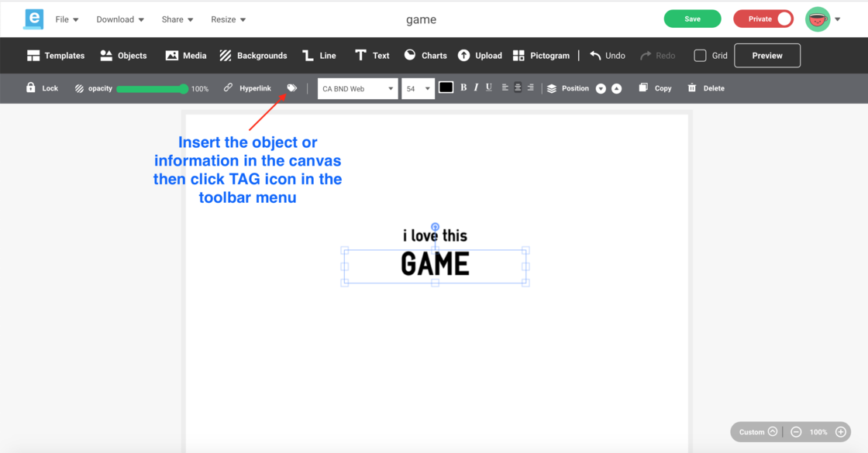Open the Backgrounds panel
Screen dimensions: 868x453
[253, 55]
